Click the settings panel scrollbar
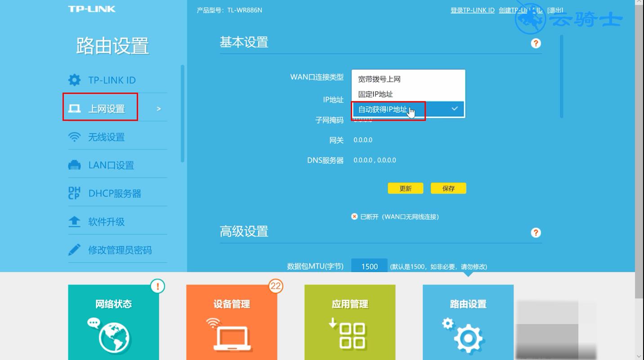 pyautogui.click(x=562, y=76)
